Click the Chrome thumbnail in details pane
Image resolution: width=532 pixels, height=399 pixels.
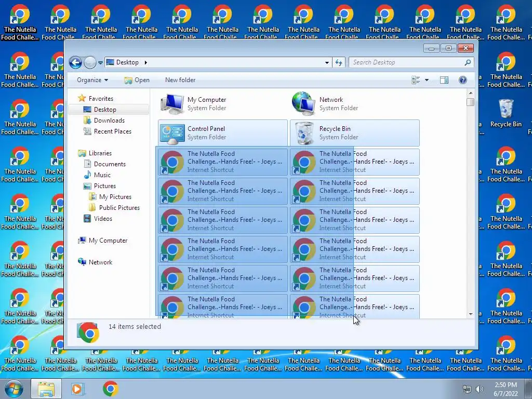click(88, 332)
